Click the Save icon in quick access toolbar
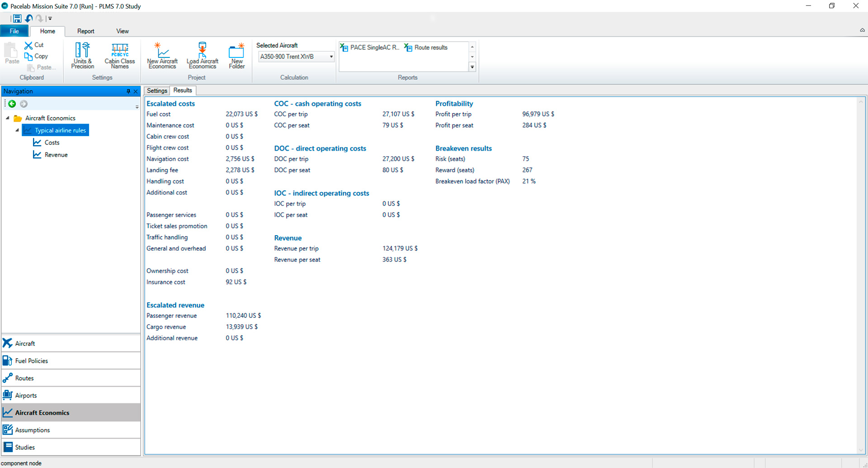868x468 pixels. point(17,19)
